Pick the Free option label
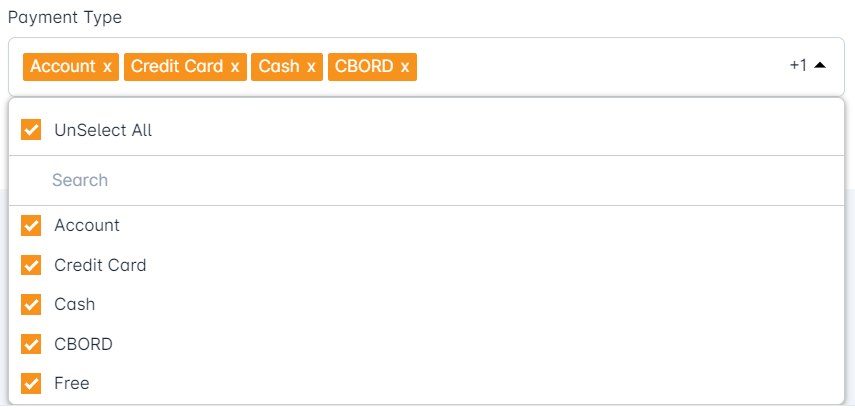 [x=72, y=383]
